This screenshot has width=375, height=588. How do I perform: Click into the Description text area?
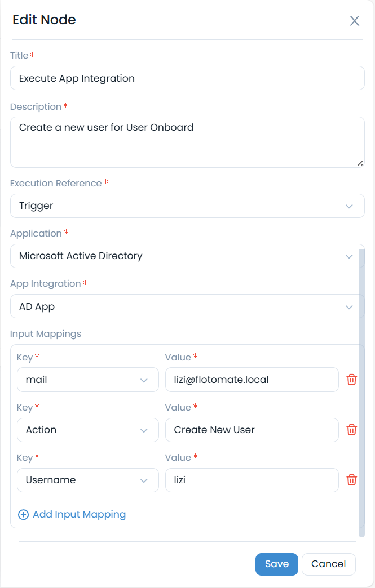[187, 142]
